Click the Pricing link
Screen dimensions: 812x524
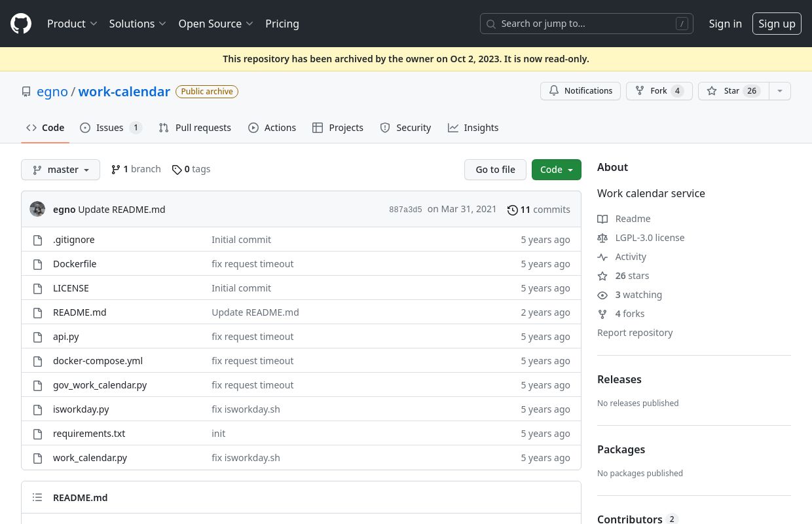click(282, 24)
